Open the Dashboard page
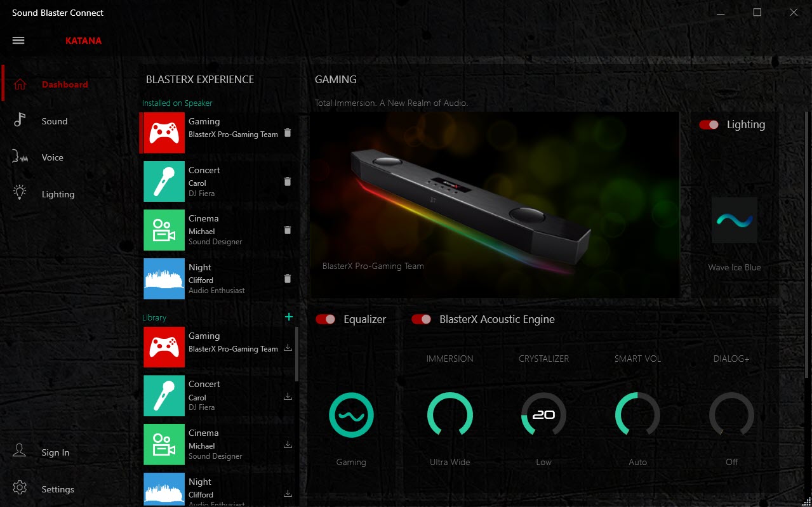812x507 pixels. click(x=65, y=84)
